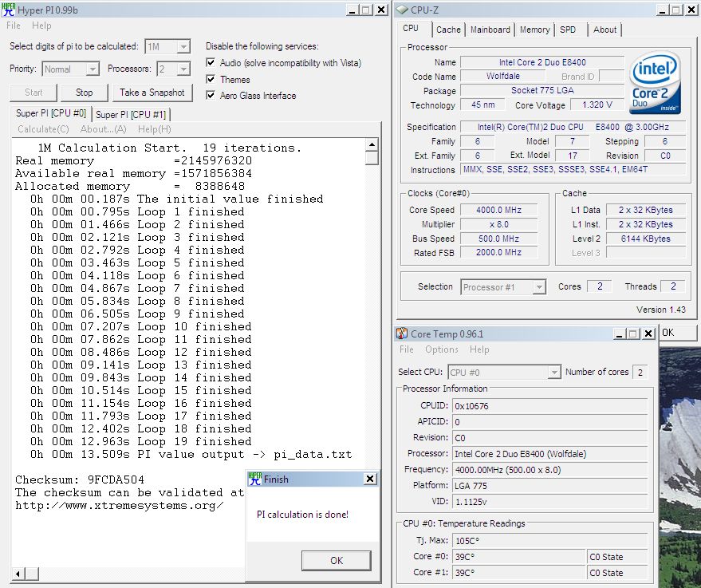The width and height of the screenshot is (701, 588).
Task: Minimize the Hyper PI window
Action: click(x=352, y=10)
